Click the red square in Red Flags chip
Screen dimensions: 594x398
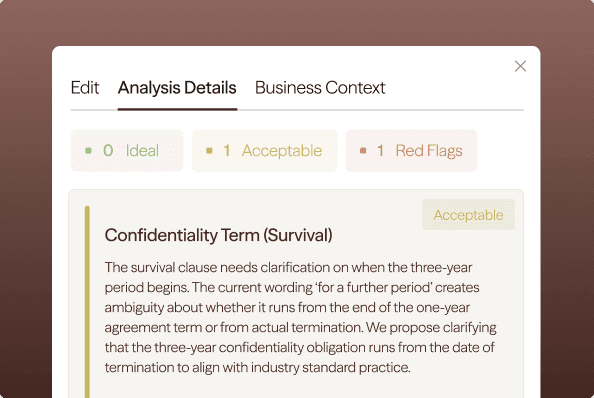pyautogui.click(x=363, y=151)
